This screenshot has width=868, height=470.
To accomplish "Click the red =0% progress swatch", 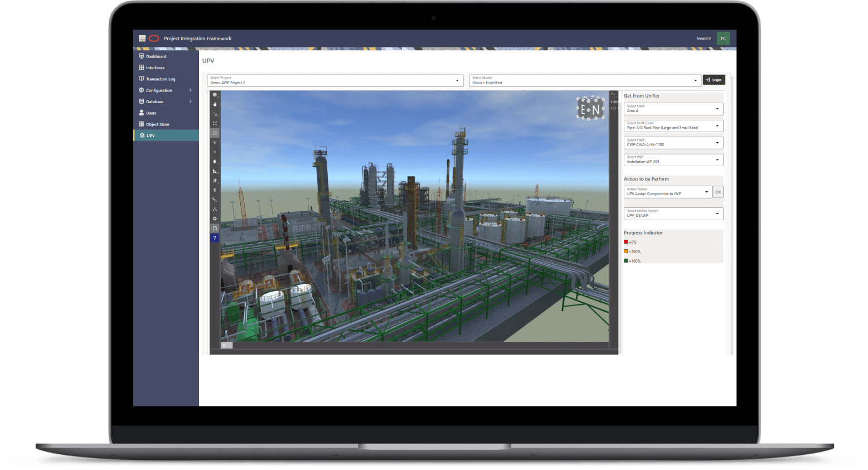I will 626,242.
